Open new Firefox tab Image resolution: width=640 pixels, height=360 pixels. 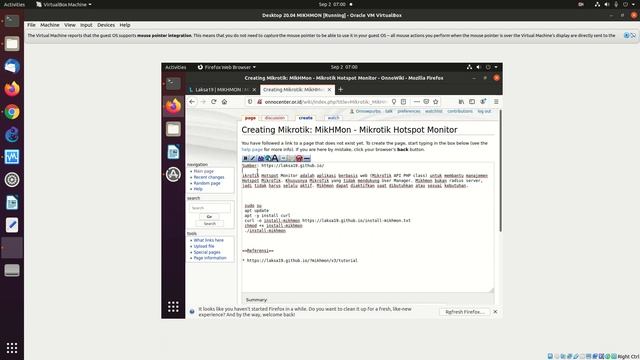tap(340, 89)
